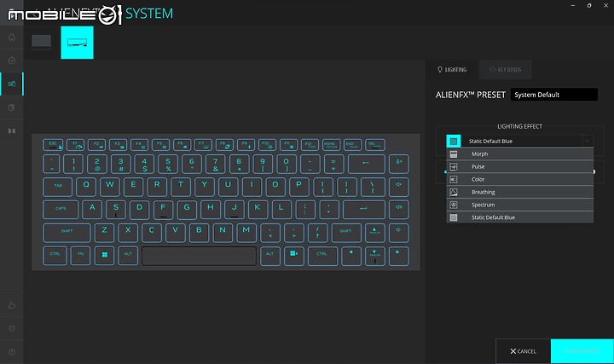Select the A key on the keyboard
The height and width of the screenshot is (364, 614).
click(92, 210)
